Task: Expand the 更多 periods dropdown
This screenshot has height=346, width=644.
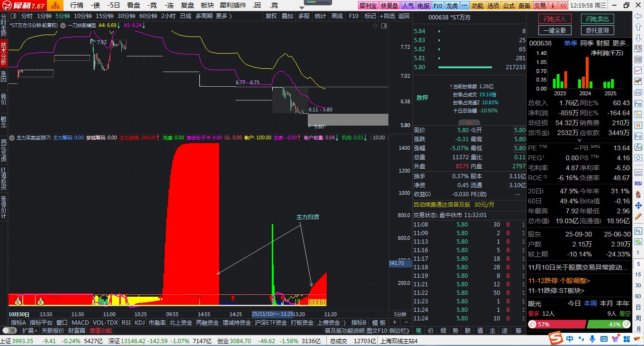Action: click(x=224, y=16)
